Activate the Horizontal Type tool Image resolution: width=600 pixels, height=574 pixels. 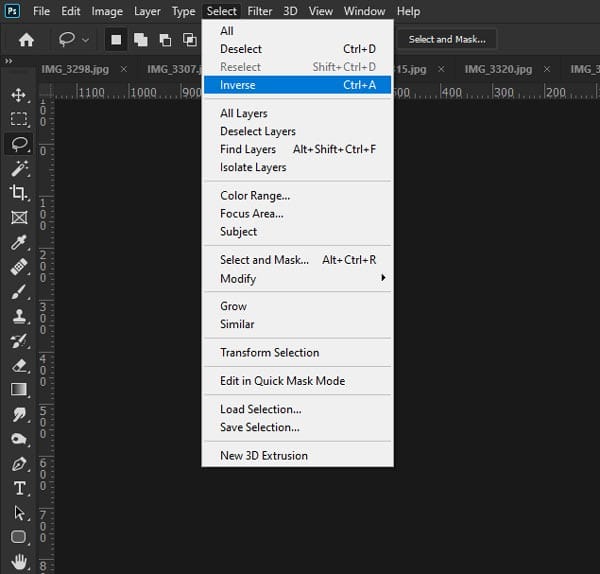pos(19,488)
